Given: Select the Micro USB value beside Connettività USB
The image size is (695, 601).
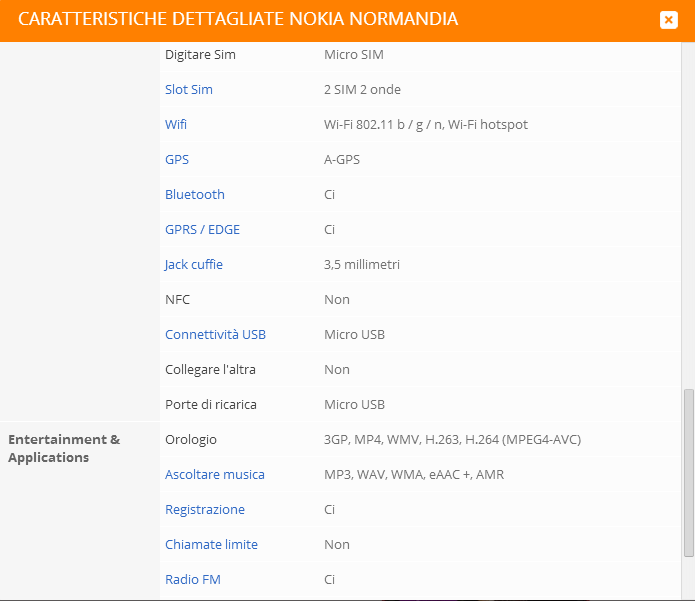Looking at the screenshot, I should coord(354,335).
